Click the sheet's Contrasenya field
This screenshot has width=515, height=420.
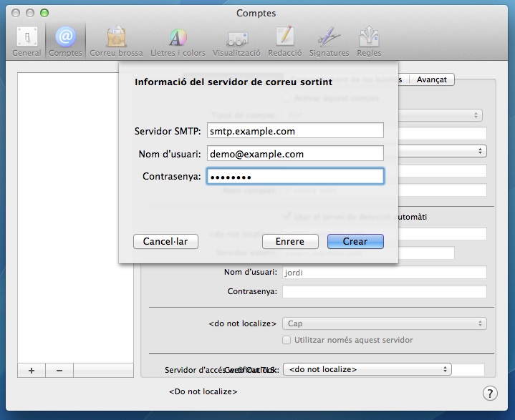pos(295,176)
